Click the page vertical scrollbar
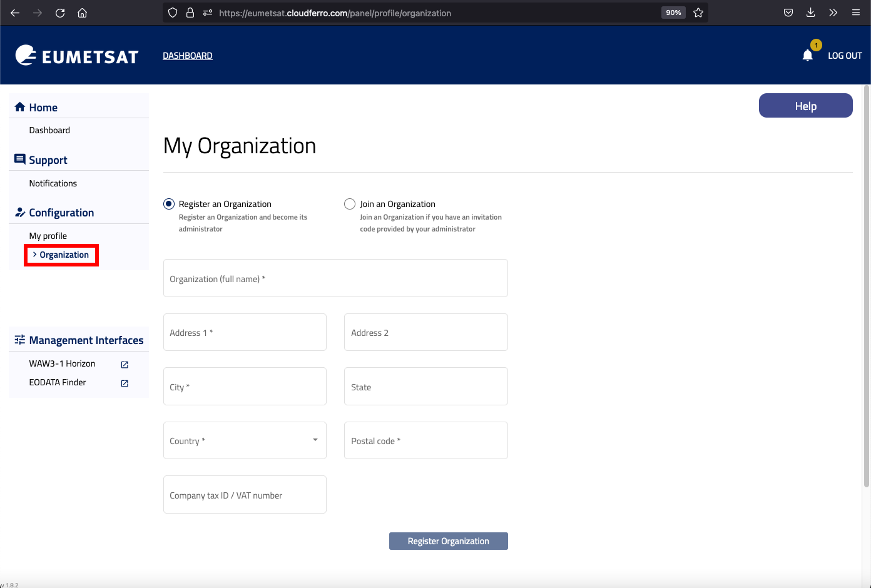Image resolution: width=871 pixels, height=588 pixels. coord(867,286)
